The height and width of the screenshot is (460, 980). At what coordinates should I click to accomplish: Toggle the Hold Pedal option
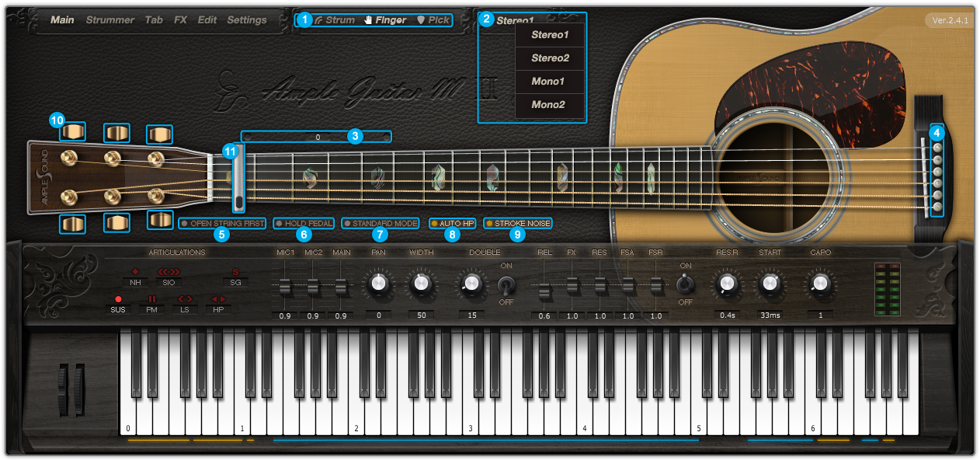pyautogui.click(x=304, y=223)
